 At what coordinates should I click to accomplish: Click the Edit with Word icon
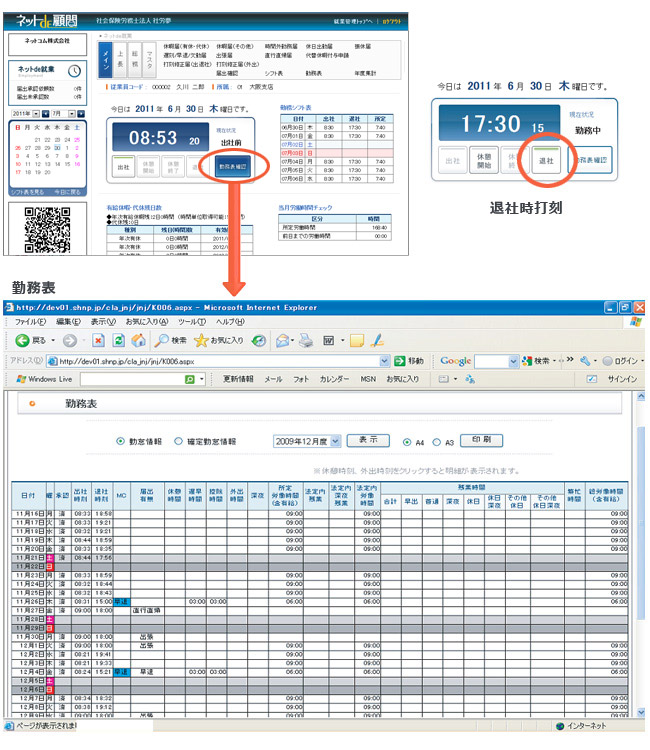click(329, 341)
